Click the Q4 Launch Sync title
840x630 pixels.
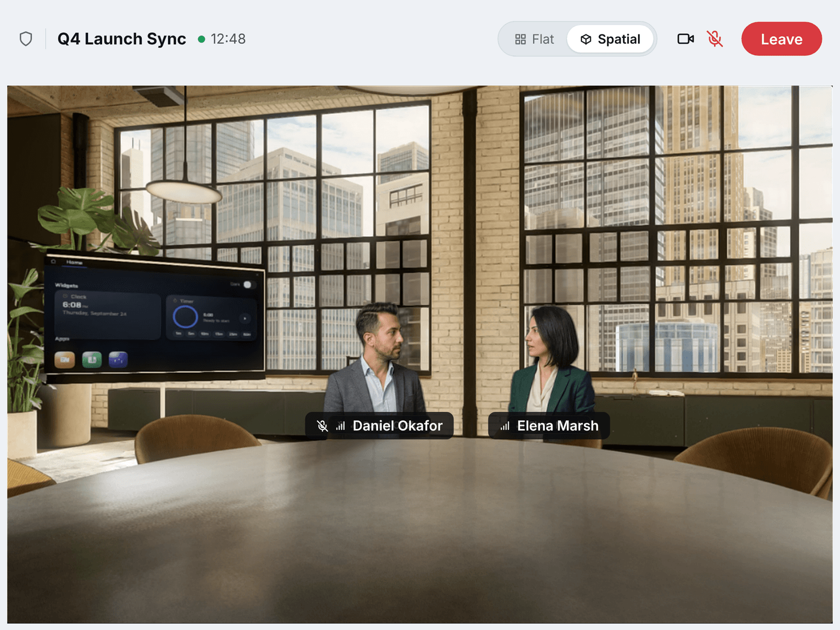point(121,39)
